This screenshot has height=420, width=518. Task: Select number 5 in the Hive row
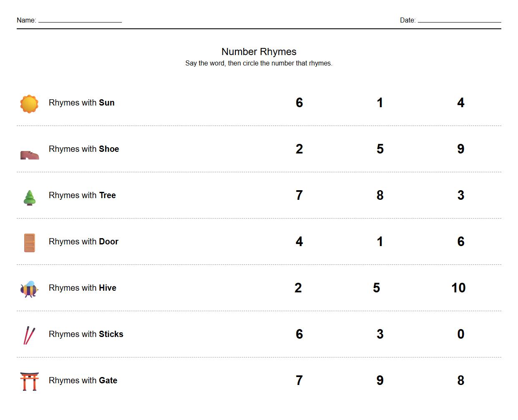(x=376, y=288)
